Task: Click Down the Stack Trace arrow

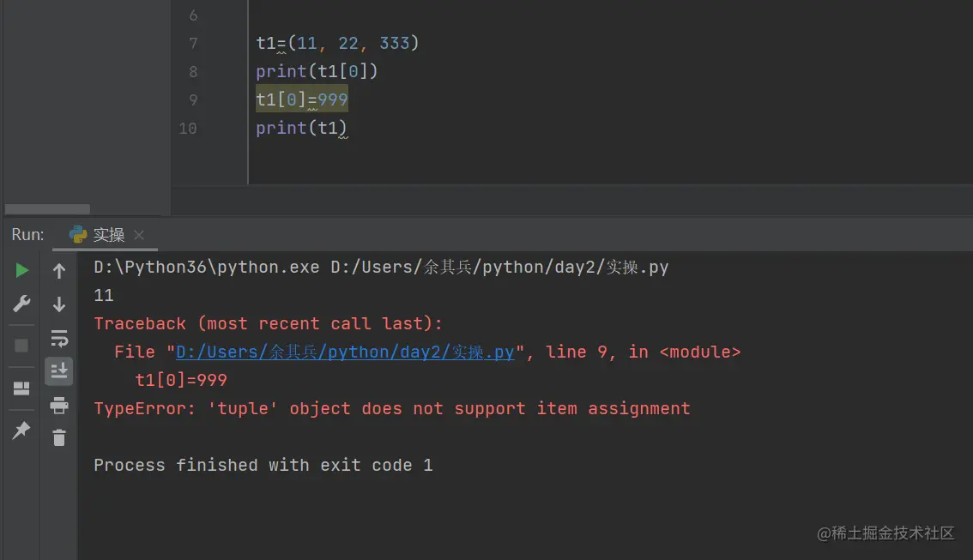Action: tap(59, 304)
